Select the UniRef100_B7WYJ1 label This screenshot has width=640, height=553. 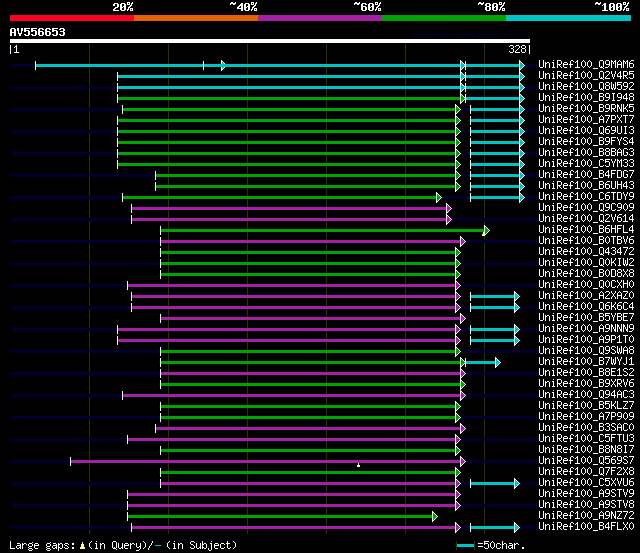coord(586,362)
